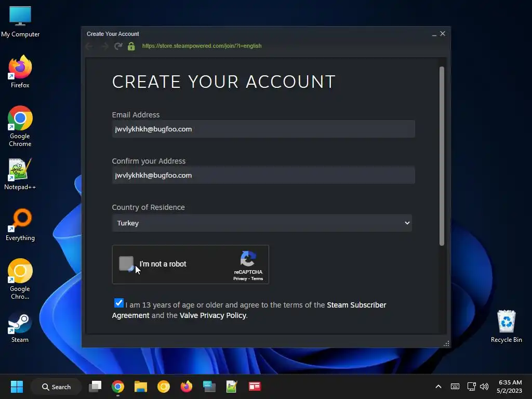Click the page vertical scrollbar
The image size is (532, 399).
tap(442, 156)
